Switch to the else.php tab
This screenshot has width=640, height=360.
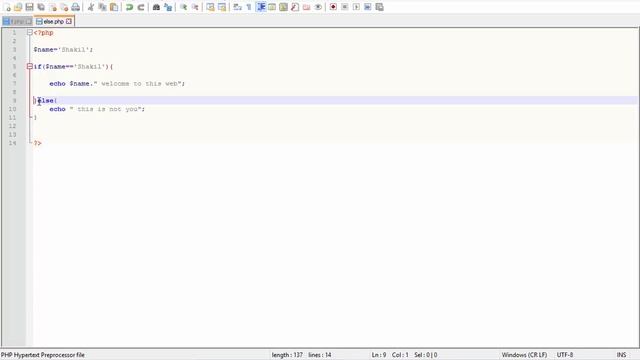53,21
